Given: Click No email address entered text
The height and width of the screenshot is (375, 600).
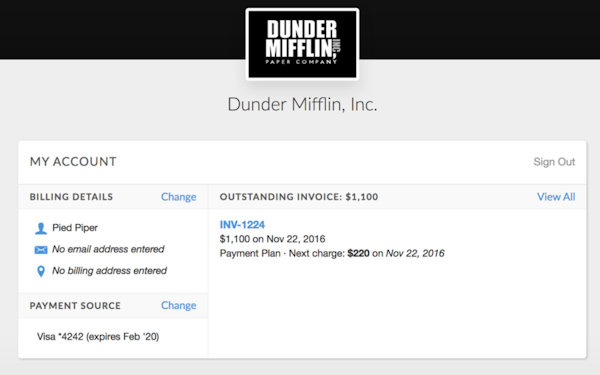Looking at the screenshot, I should [108, 249].
